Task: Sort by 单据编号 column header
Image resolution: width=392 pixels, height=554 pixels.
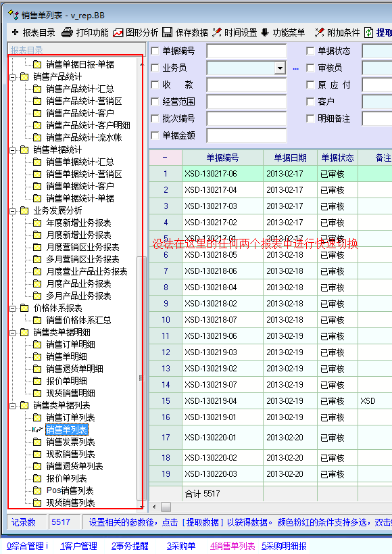Action: [x=222, y=158]
